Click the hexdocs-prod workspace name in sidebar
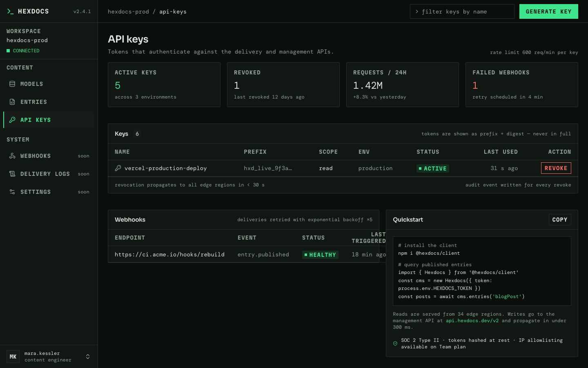Viewport: 588px width, 368px height. coord(27,40)
